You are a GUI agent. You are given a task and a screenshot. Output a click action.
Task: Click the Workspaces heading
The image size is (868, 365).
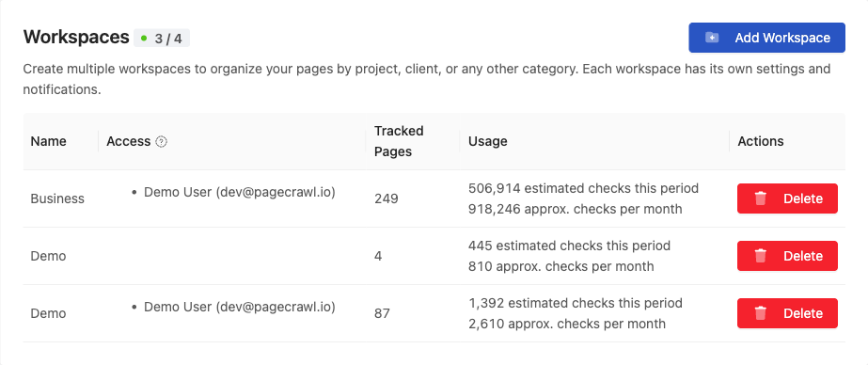pos(76,37)
